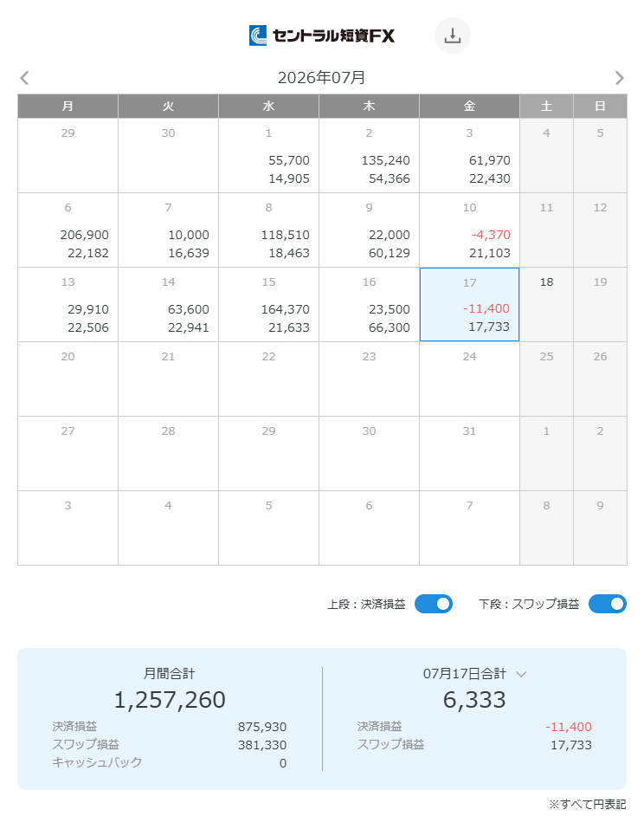Select July 2 cell showing 135,240
644x829 pixels.
pos(369,155)
